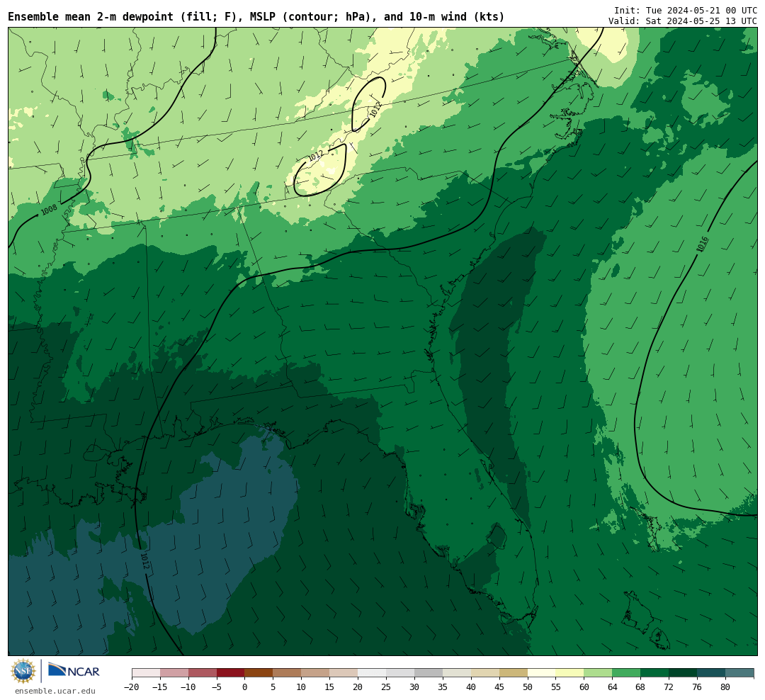The width and height of the screenshot is (765, 700).
Task: Pick the 60 to 64 light green swatch
Action: 599,673
